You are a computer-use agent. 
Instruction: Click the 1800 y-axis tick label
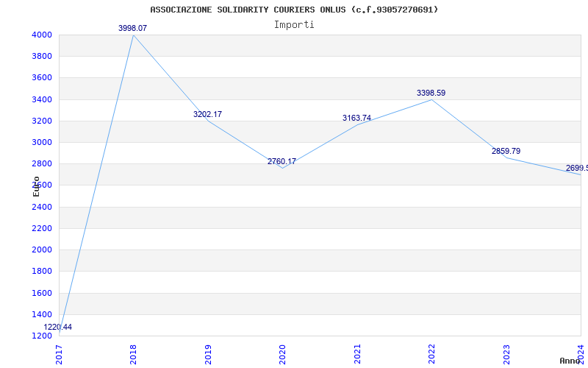43,271
